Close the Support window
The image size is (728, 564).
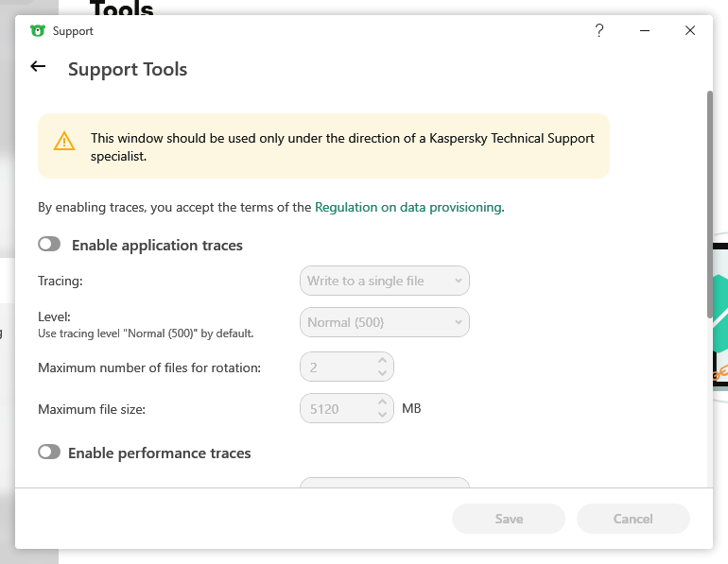690,31
